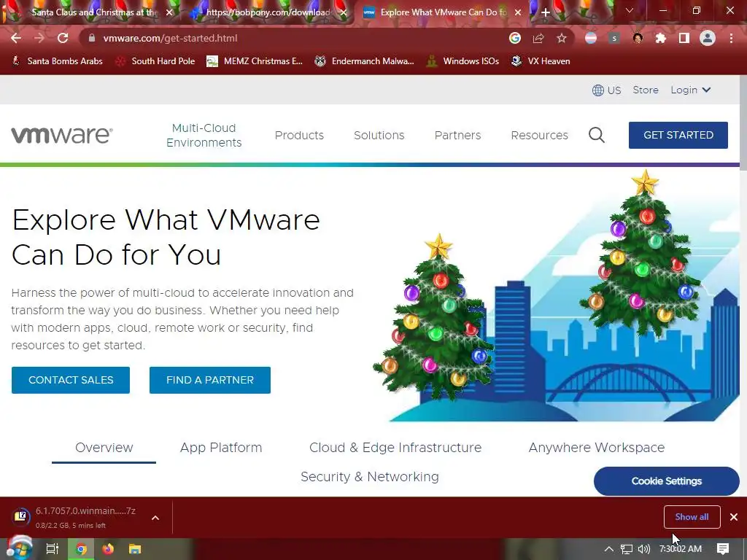747x560 pixels.
Task: Open the Store link
Action: [x=646, y=90]
